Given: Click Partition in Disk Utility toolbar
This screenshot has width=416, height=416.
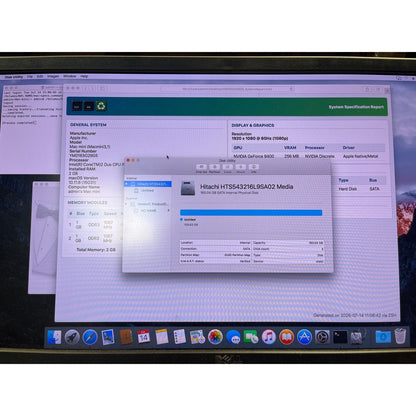Looking at the screenshot, I should pos(214,168).
